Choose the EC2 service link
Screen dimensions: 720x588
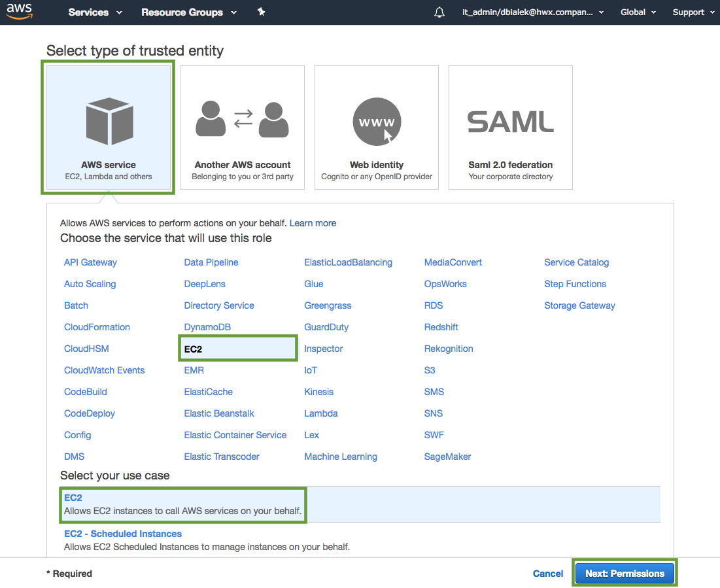pyautogui.click(x=194, y=349)
